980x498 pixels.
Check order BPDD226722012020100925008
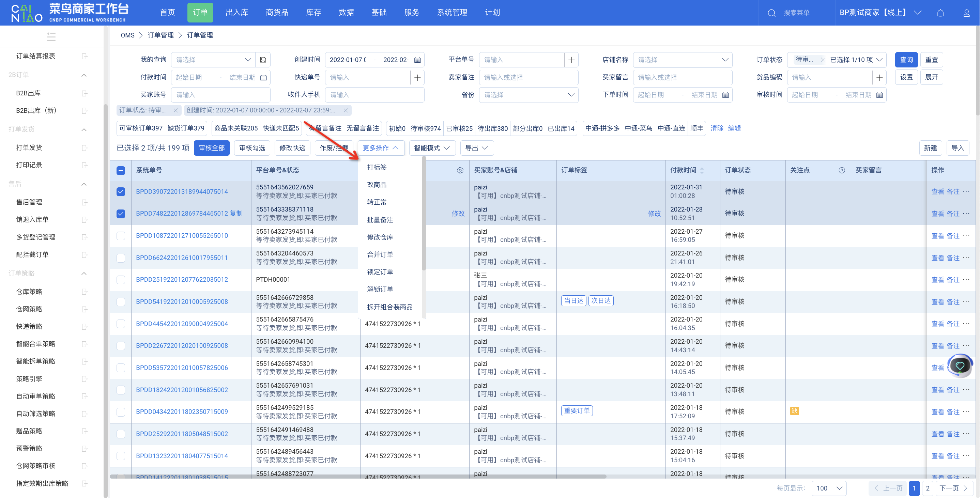(121, 346)
